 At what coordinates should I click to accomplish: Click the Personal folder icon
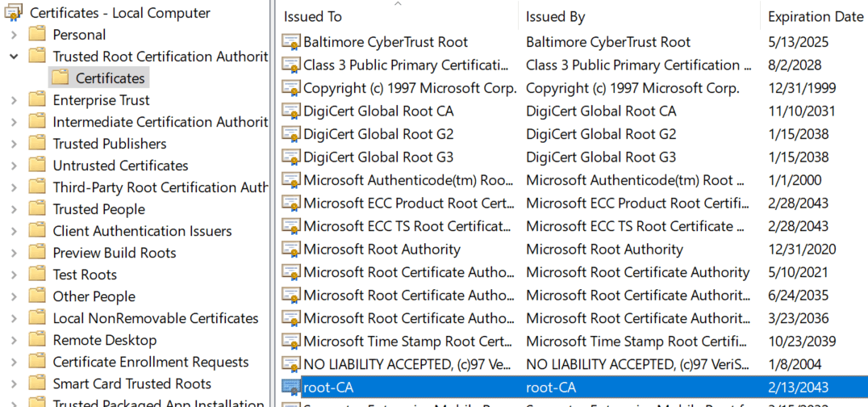(37, 35)
